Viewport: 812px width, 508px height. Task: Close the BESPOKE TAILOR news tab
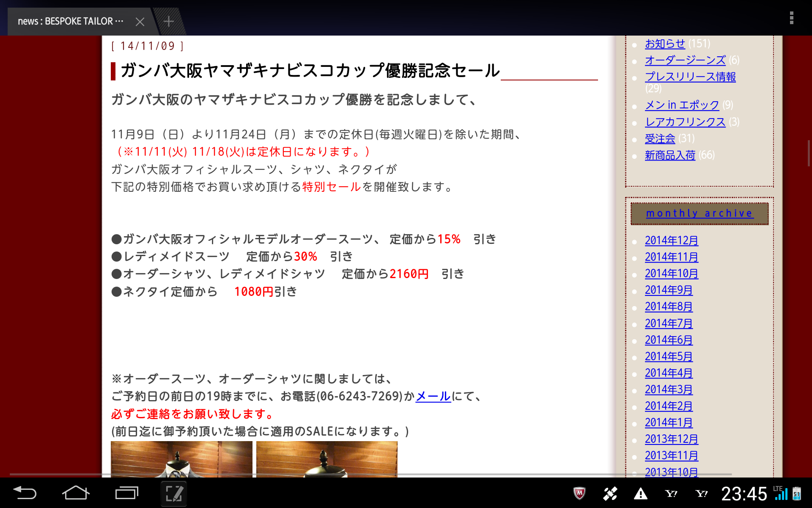coord(140,22)
